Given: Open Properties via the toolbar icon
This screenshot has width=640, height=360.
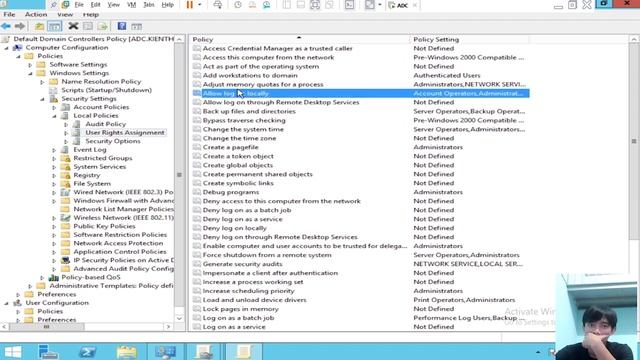Looking at the screenshot, I should (x=88, y=27).
